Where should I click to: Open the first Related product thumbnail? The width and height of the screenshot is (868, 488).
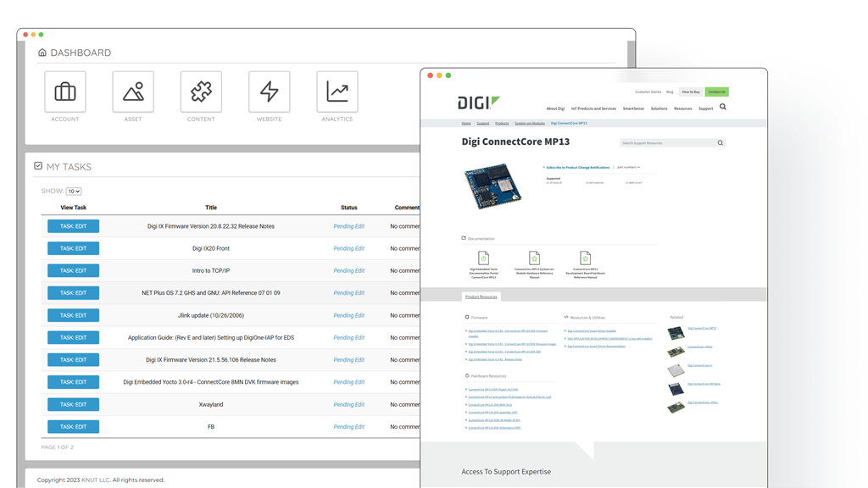[x=676, y=332]
